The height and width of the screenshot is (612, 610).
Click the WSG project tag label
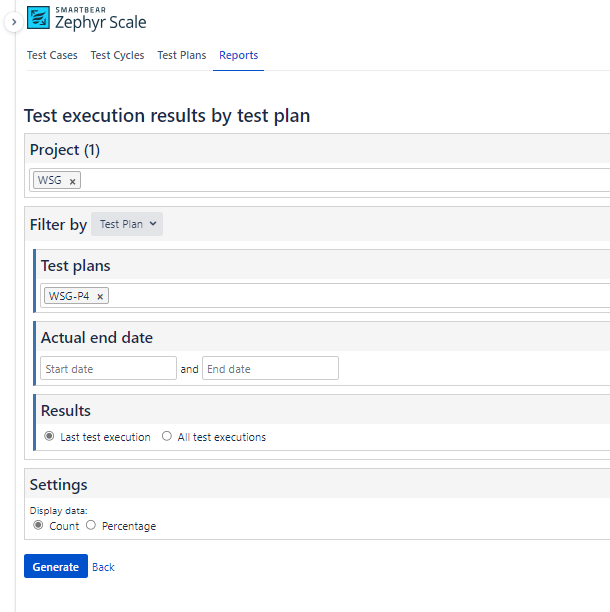tap(49, 181)
